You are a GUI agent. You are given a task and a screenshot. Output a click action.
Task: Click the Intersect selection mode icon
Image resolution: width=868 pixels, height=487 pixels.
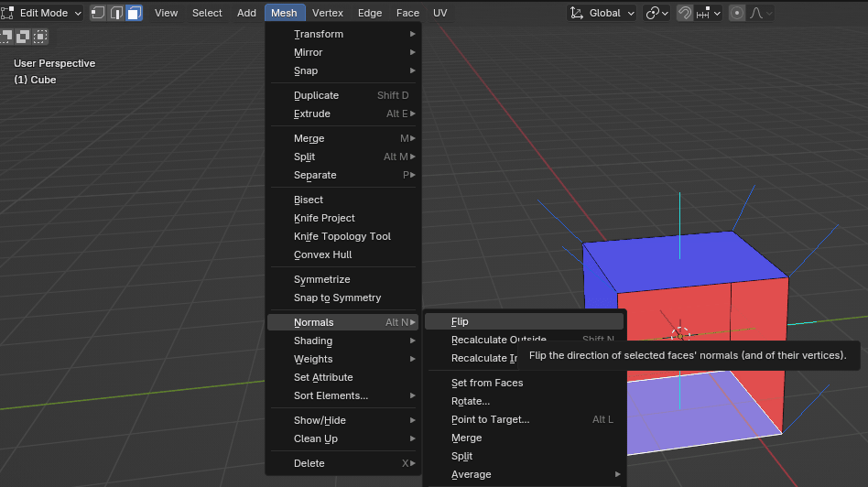pyautogui.click(x=39, y=37)
